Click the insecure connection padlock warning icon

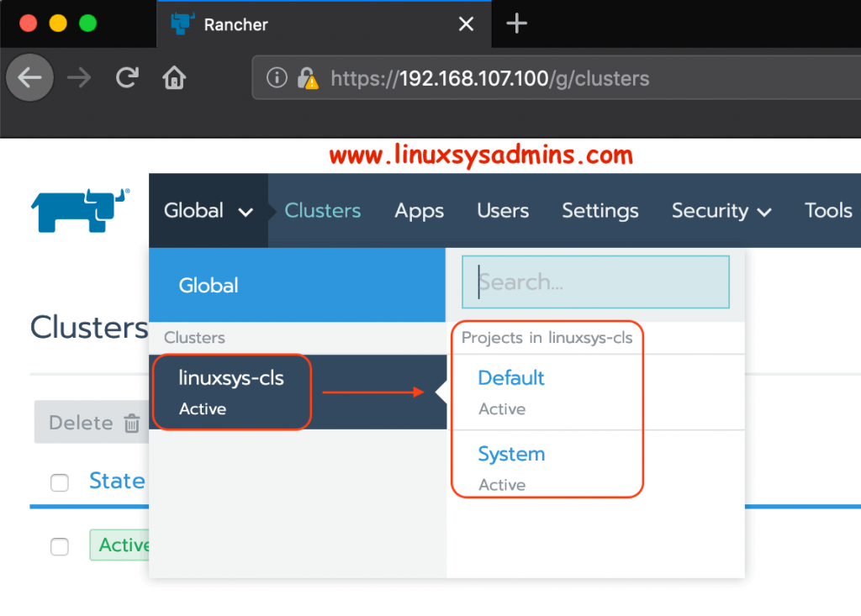[308, 78]
